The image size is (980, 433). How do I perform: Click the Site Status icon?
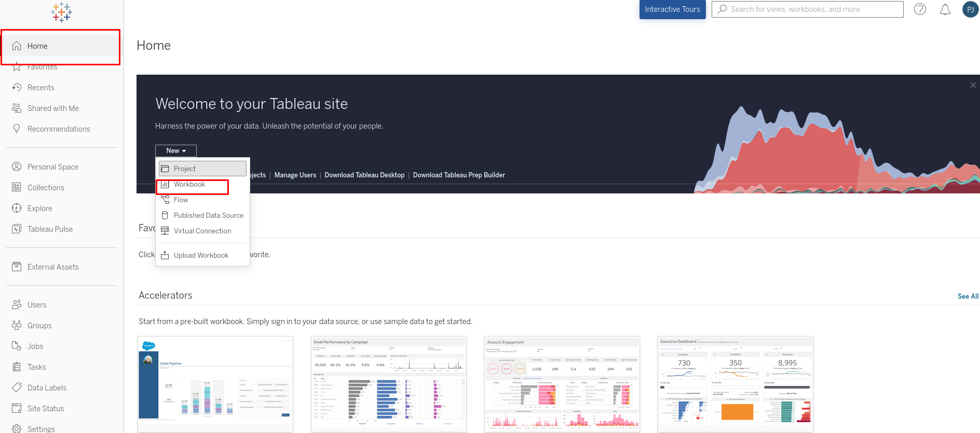[x=17, y=408]
